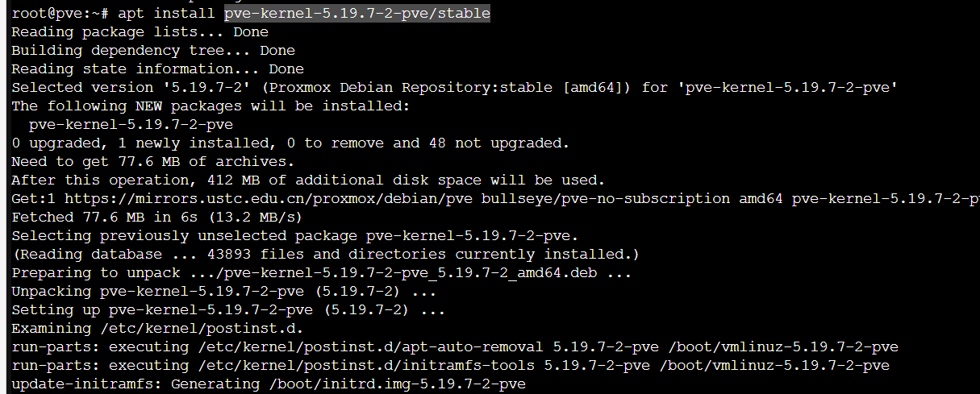This screenshot has width=980, height=394.
Task: Click the apt-auto-removal run-parts line
Action: pos(454,346)
